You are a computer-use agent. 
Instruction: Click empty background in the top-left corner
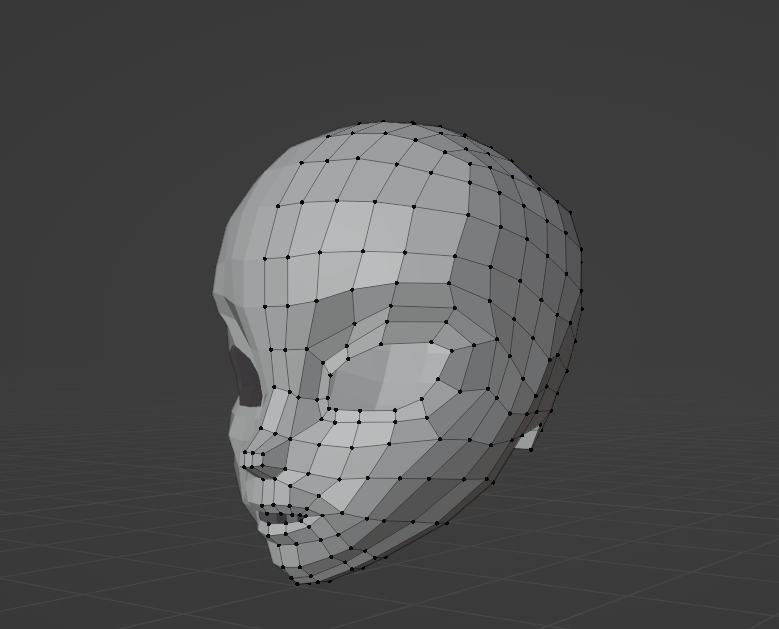coord(60,50)
